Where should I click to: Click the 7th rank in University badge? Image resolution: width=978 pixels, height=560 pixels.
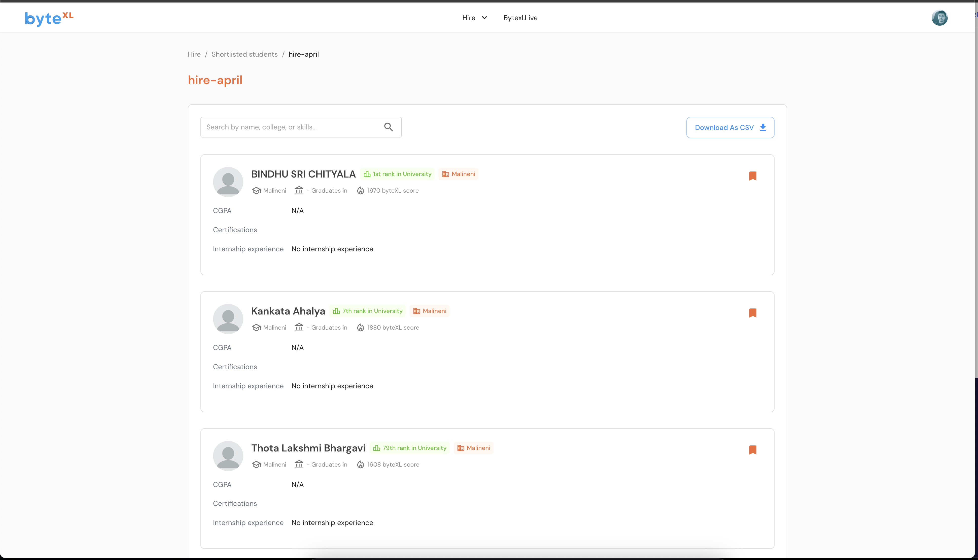point(368,311)
